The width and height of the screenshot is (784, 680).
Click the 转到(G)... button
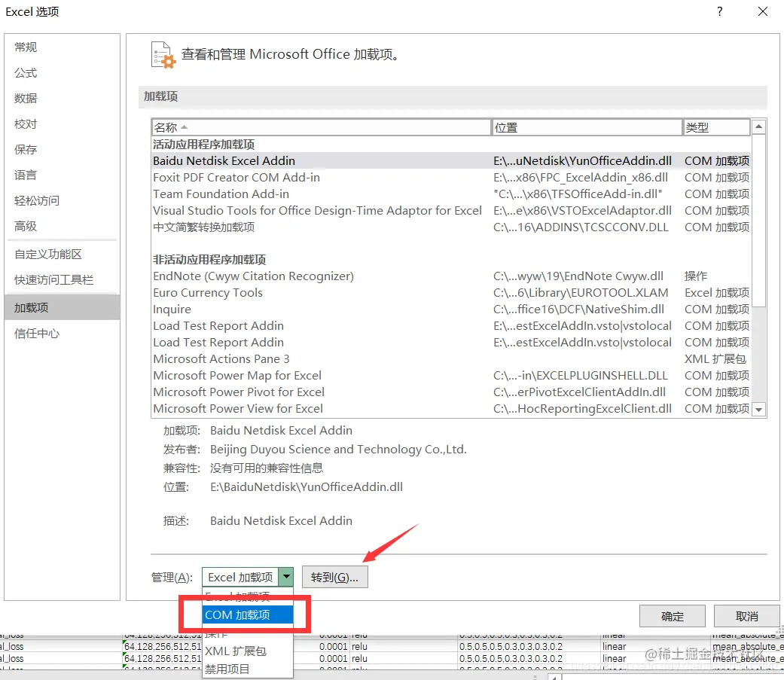pos(334,578)
